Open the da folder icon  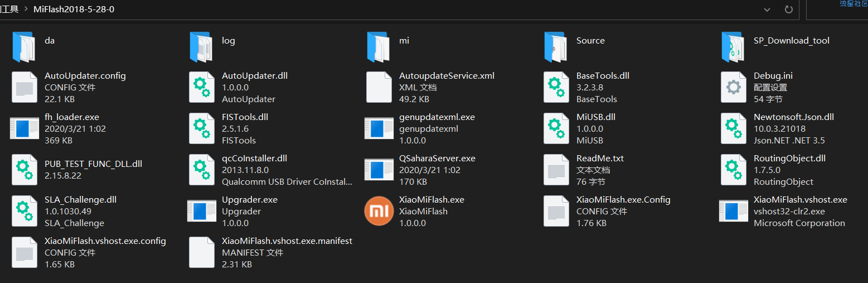24,46
